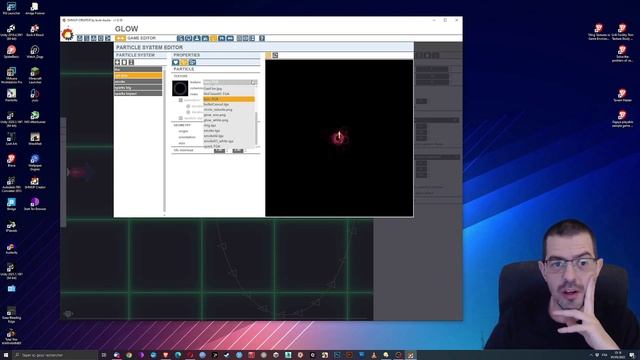Choose glow_sun.png from texture dropdown
The height and width of the screenshot is (360, 640).
tap(229, 115)
